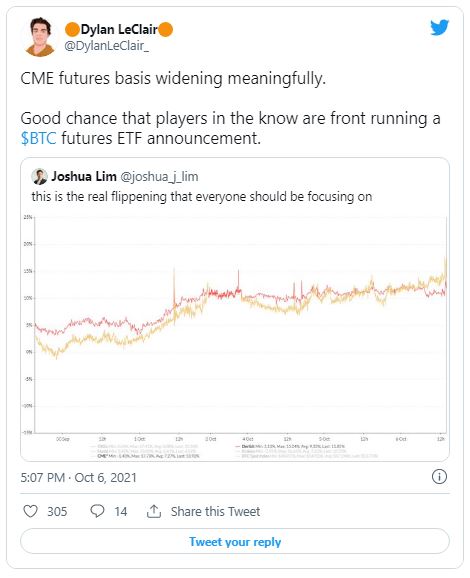Screen dimensions: 470x578
Task: Click the @DylanLeClair_ handle
Action: click(x=107, y=46)
